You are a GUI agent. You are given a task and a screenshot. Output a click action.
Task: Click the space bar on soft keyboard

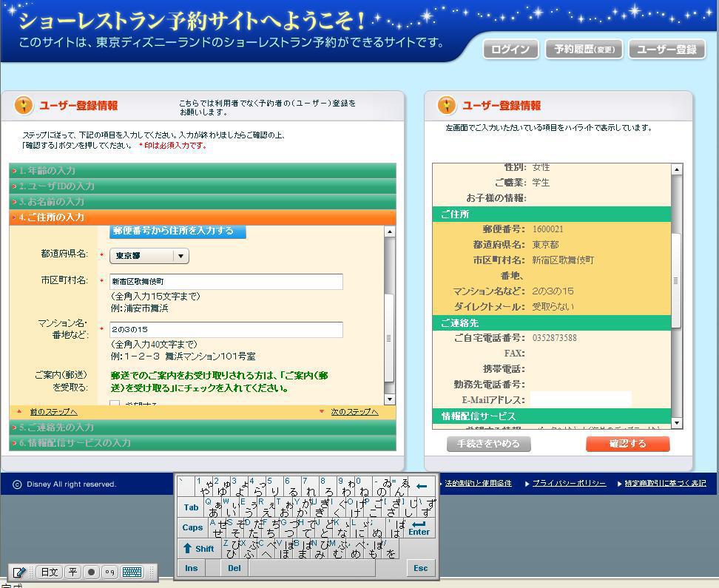tap(312, 568)
